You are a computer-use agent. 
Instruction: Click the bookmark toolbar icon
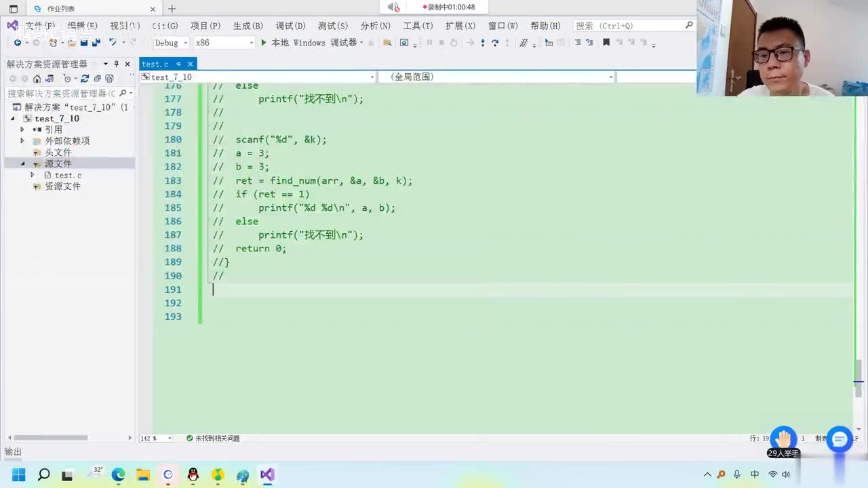pos(606,43)
